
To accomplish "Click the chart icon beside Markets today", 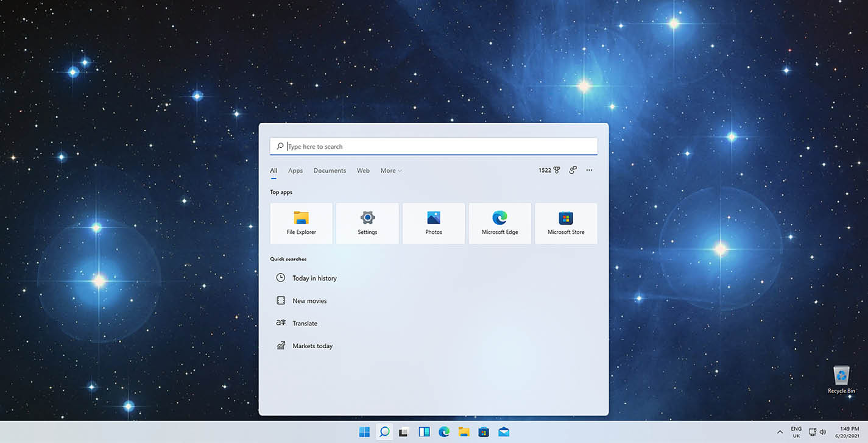I will click(x=281, y=346).
